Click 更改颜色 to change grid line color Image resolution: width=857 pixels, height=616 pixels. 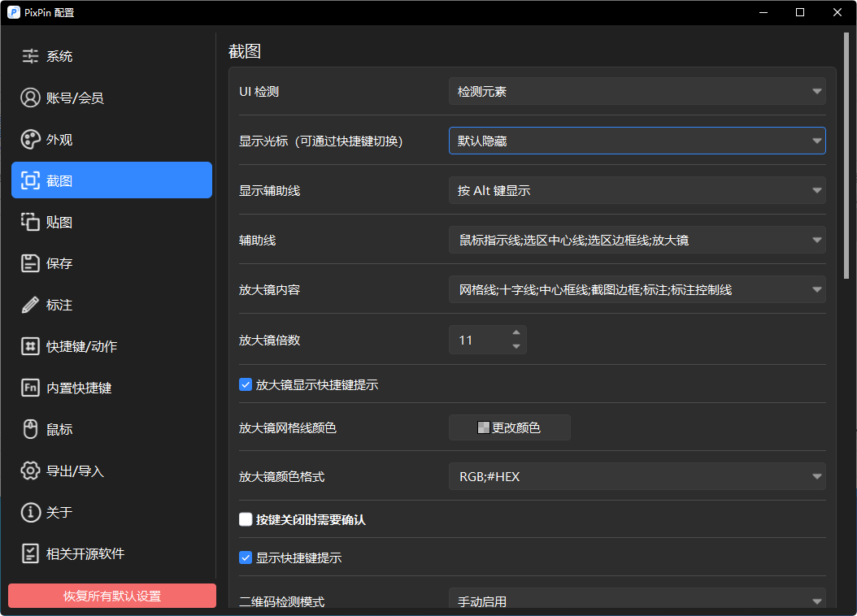(x=510, y=427)
